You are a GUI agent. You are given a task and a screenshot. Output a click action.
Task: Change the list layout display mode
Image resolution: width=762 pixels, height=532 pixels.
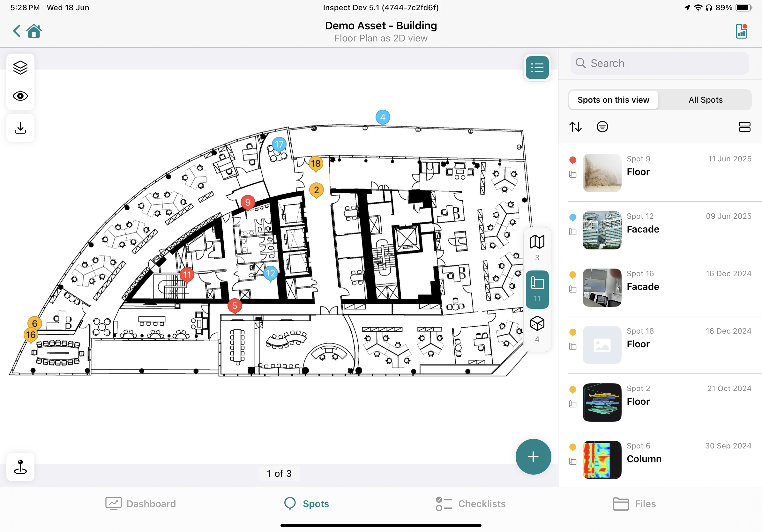click(x=744, y=127)
